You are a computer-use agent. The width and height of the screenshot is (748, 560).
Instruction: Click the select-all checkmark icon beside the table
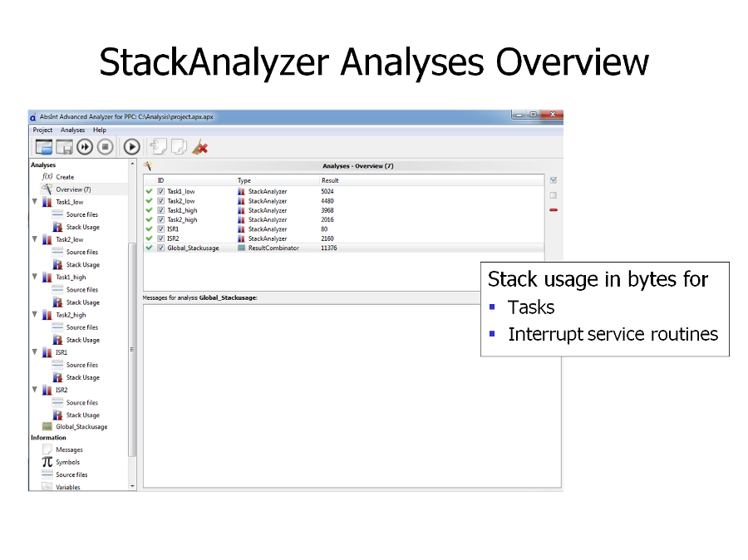point(554,180)
